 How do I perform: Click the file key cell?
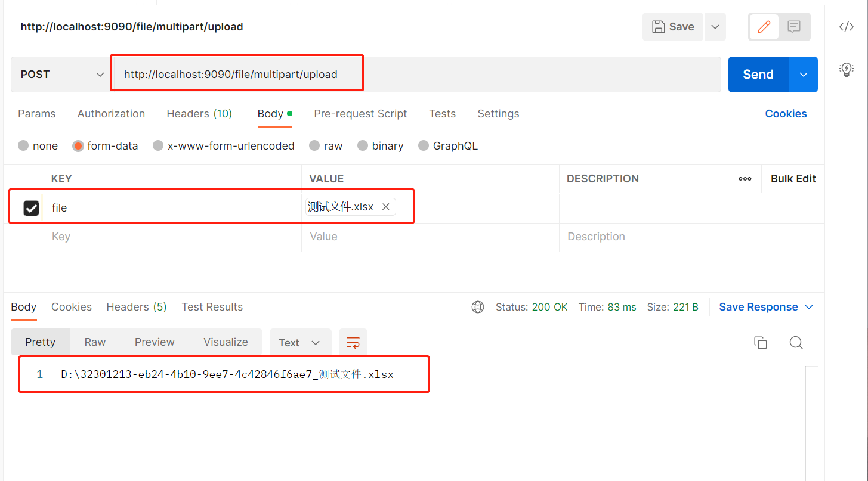[172, 208]
